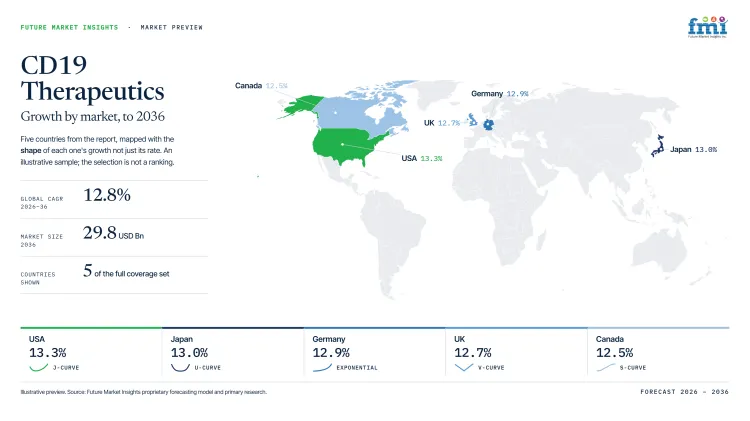Click the Japan card name at bottom
750x421 pixels.
[182, 339]
